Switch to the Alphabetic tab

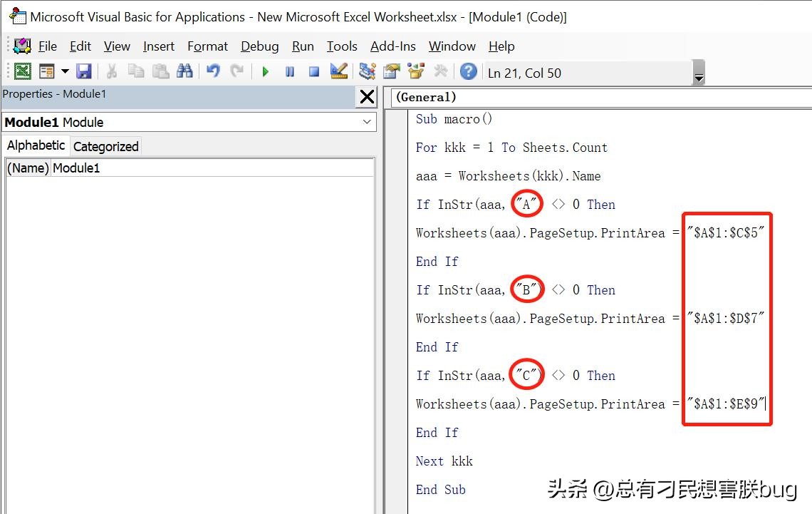click(36, 145)
